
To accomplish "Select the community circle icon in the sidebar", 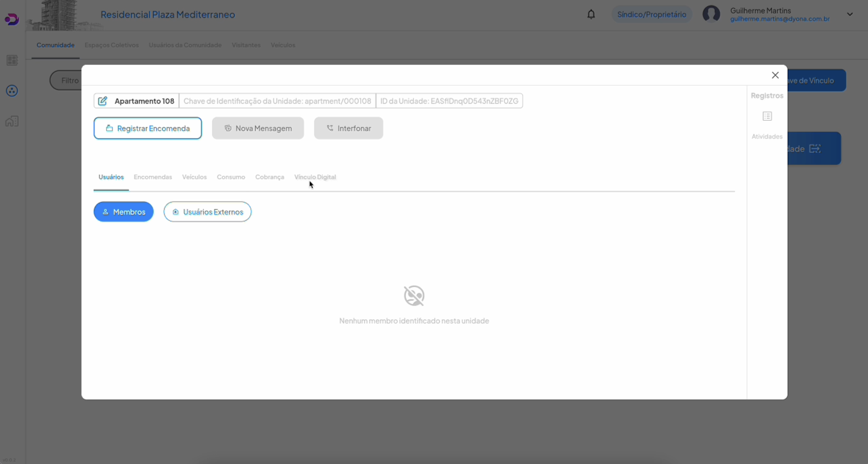I will point(12,90).
